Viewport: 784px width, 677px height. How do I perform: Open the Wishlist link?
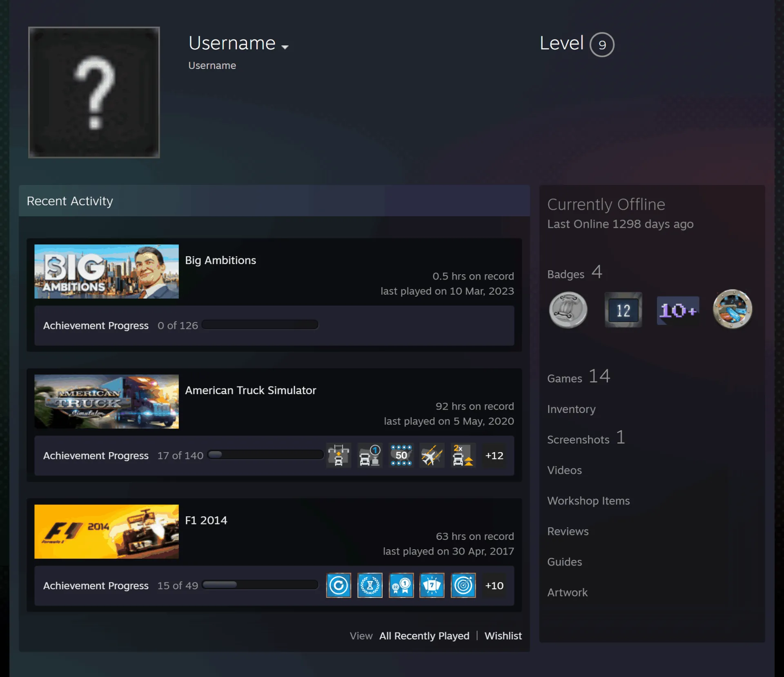click(x=503, y=636)
